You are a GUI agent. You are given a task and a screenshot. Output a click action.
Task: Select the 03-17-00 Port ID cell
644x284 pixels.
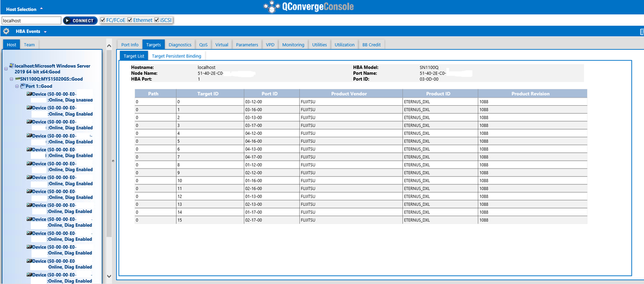(x=271, y=125)
